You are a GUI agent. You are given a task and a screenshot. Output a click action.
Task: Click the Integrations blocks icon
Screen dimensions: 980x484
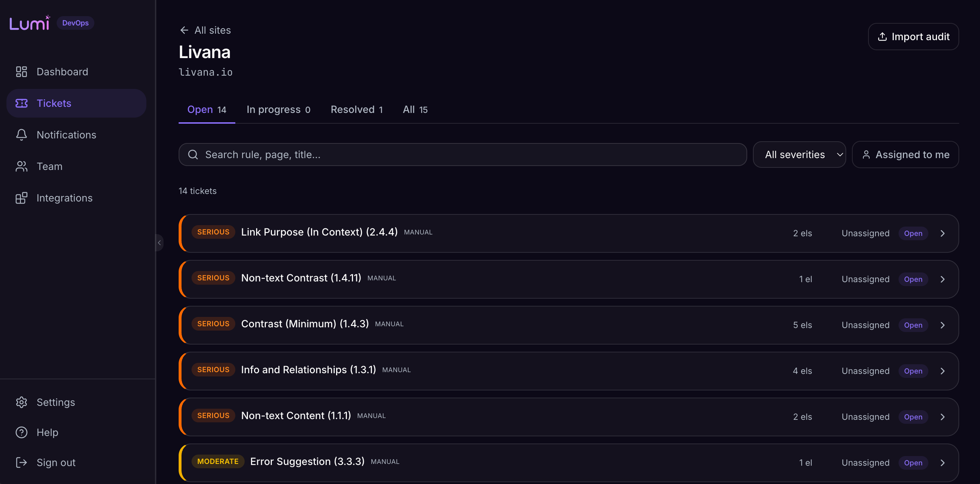tap(21, 198)
